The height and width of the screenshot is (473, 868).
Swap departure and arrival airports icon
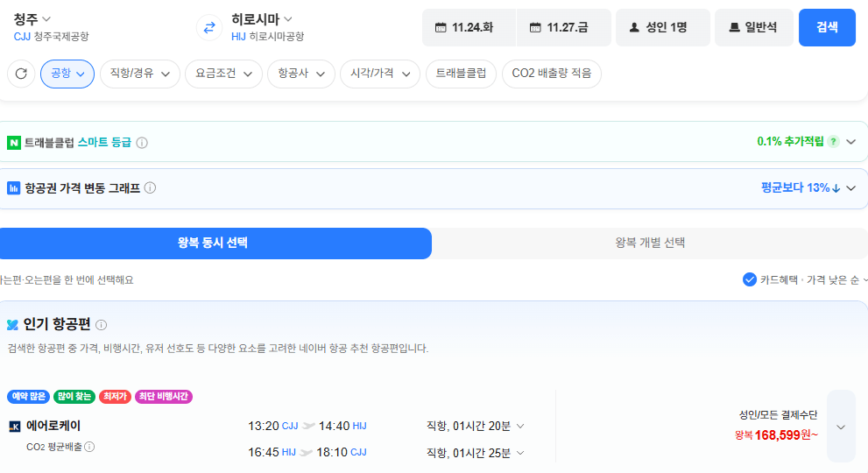pos(209,27)
